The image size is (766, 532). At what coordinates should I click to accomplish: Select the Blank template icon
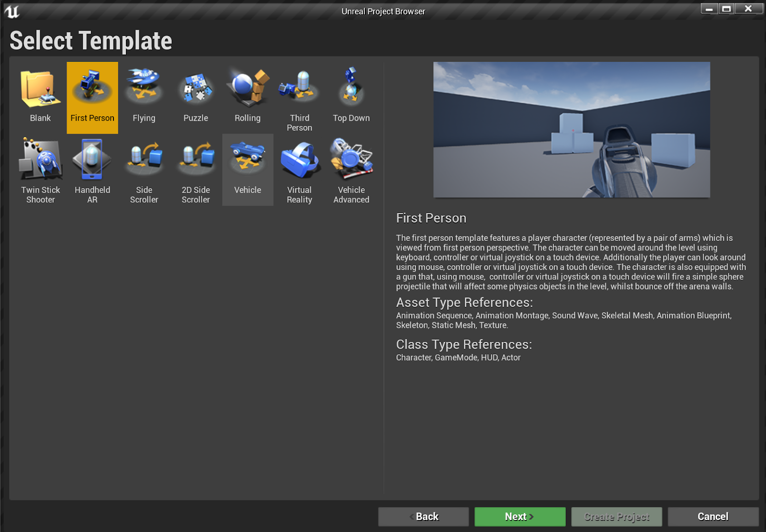coord(41,98)
